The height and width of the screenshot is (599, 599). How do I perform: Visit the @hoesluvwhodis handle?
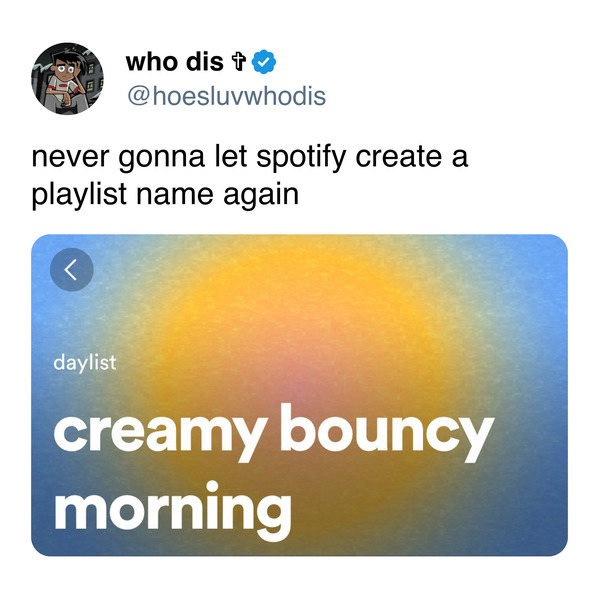(226, 96)
